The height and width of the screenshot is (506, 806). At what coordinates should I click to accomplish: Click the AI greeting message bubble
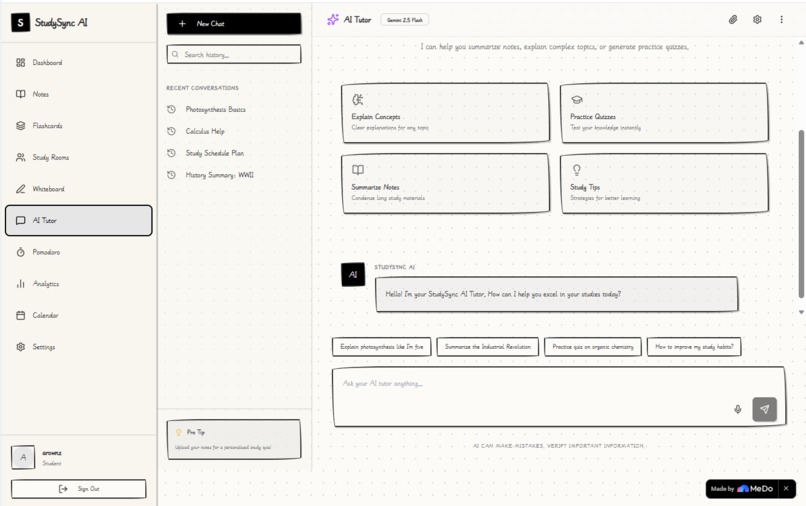[557, 294]
